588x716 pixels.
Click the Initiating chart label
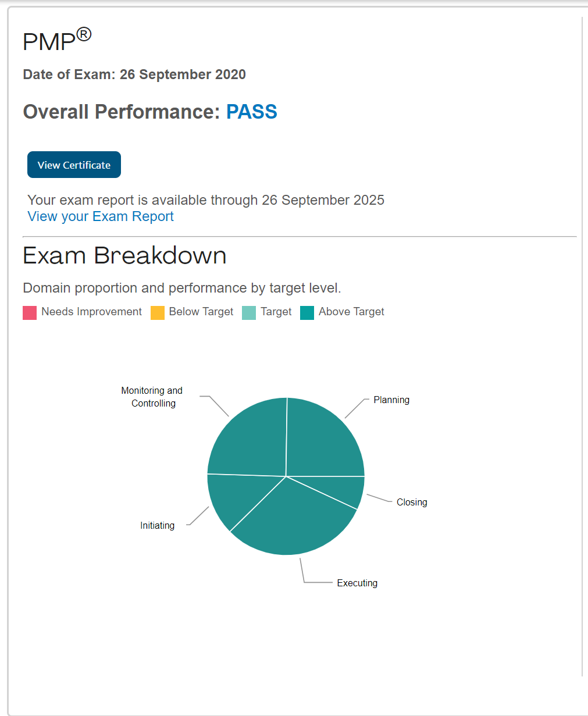(157, 525)
